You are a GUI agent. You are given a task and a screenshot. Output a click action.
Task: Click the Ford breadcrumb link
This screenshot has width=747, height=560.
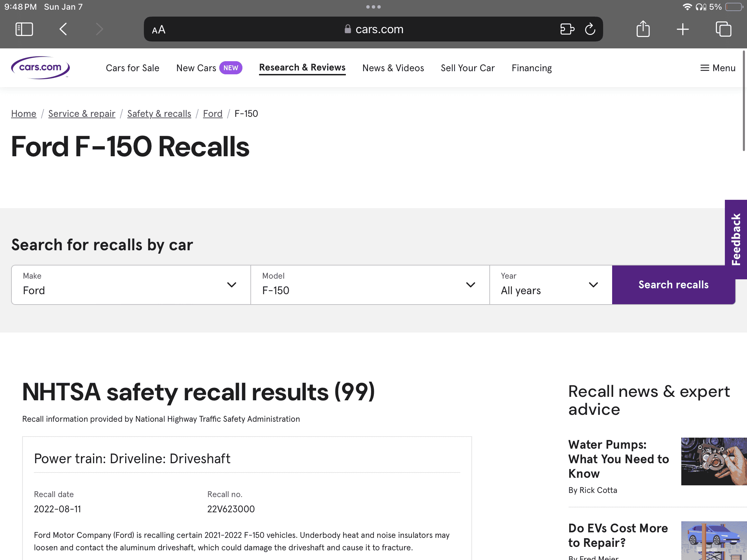click(x=213, y=114)
